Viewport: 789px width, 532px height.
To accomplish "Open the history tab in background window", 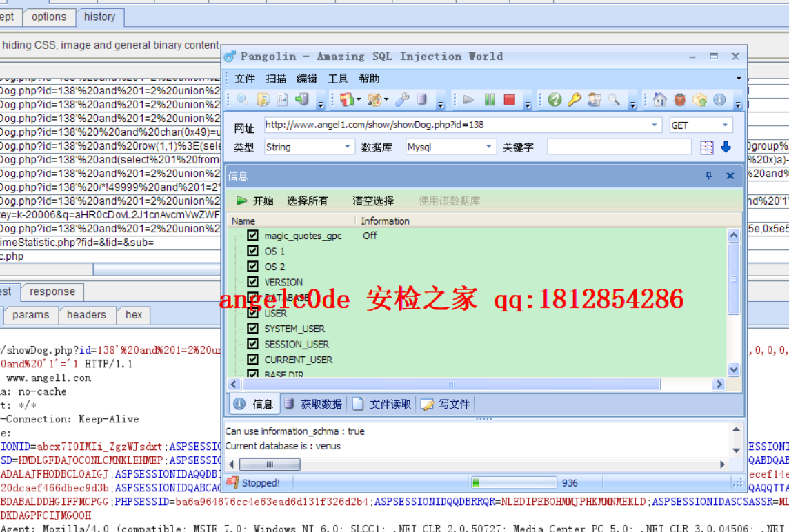I will click(x=99, y=17).
